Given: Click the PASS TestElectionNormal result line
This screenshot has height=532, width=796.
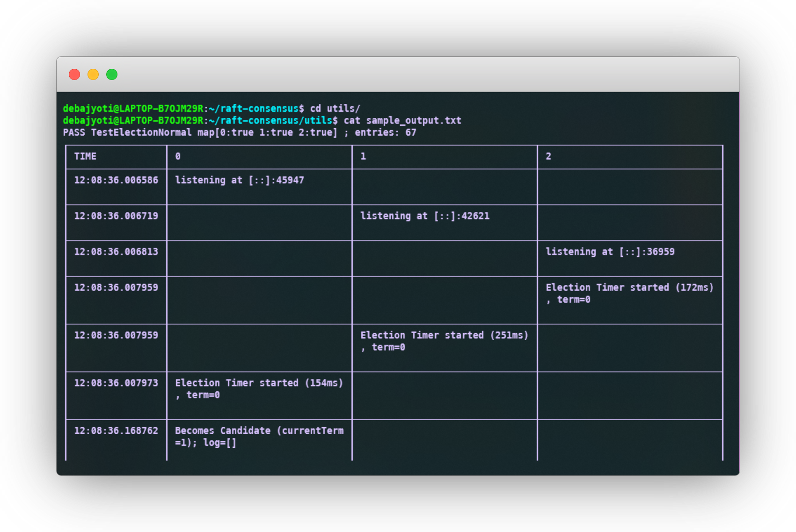Looking at the screenshot, I should pos(240,133).
